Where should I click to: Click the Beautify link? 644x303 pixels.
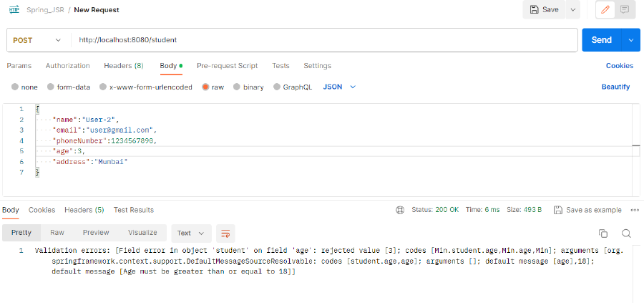click(x=615, y=87)
